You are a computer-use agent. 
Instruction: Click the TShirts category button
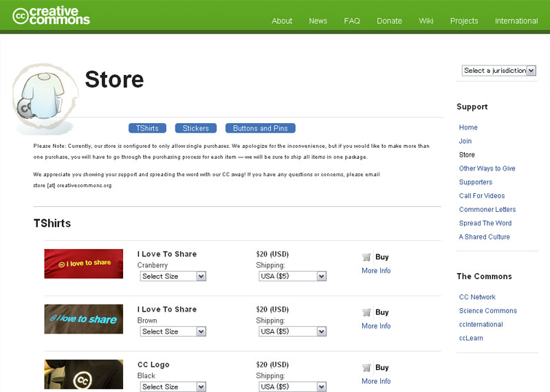coord(147,128)
